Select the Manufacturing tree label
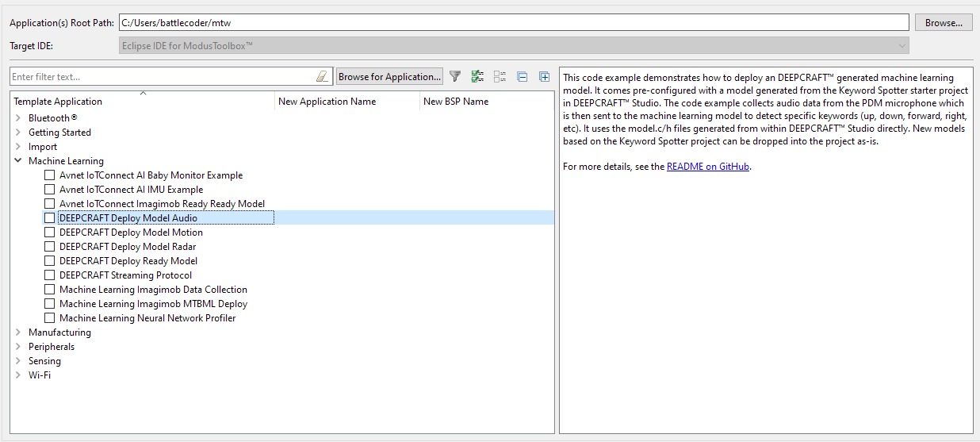Image resolution: width=980 pixels, height=442 pixels. 59,332
